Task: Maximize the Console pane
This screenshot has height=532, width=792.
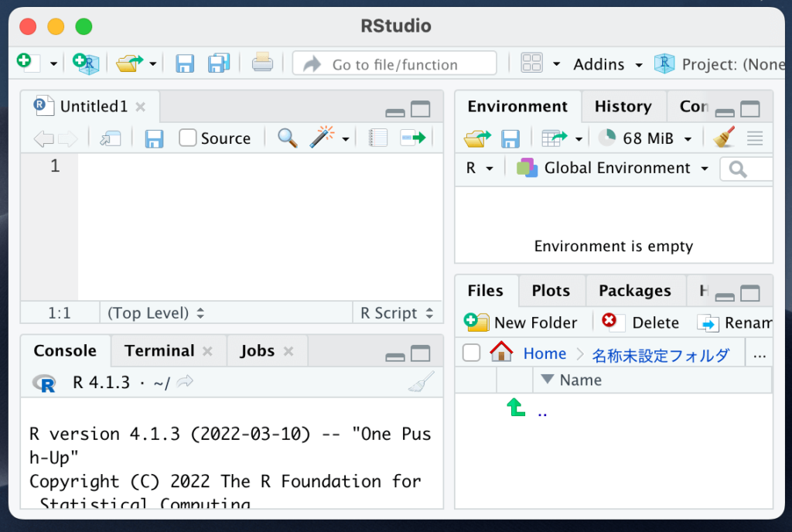Action: click(x=420, y=353)
